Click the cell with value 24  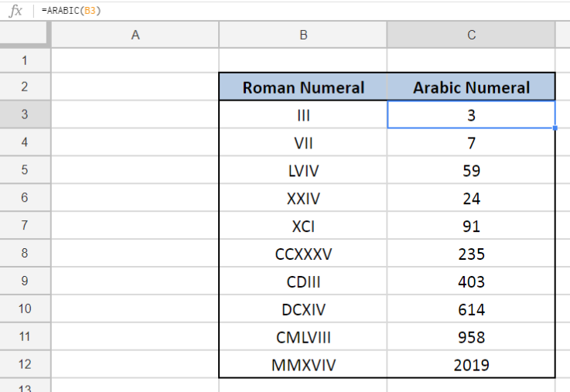471,199
